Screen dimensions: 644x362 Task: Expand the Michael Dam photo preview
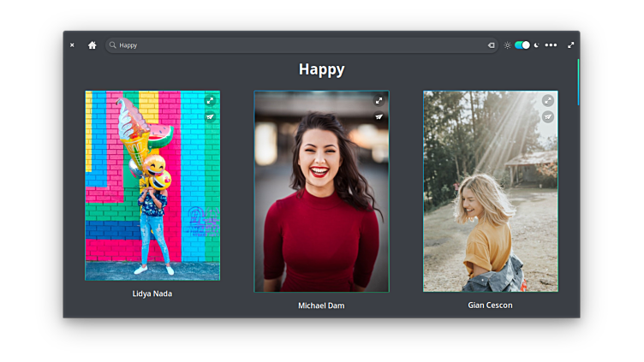click(379, 101)
